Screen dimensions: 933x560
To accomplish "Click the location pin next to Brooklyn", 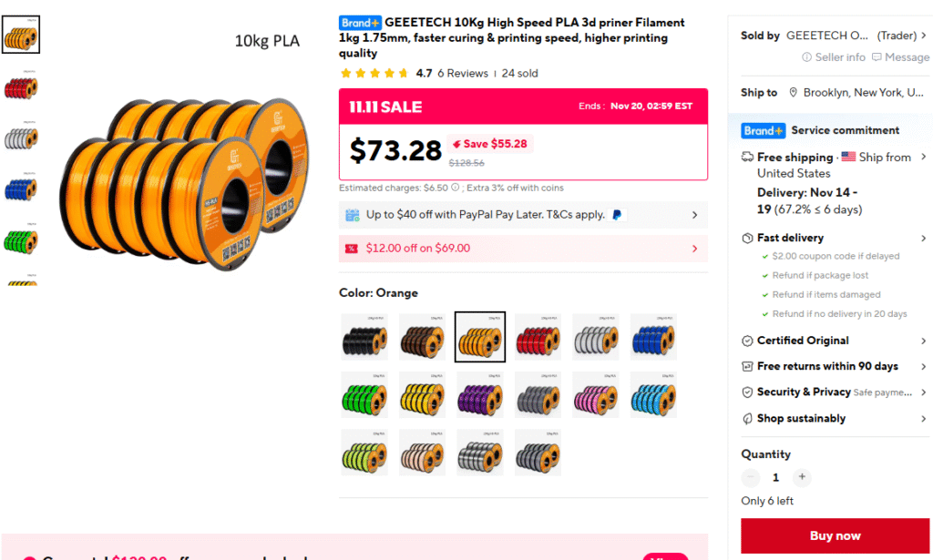I will point(793,93).
